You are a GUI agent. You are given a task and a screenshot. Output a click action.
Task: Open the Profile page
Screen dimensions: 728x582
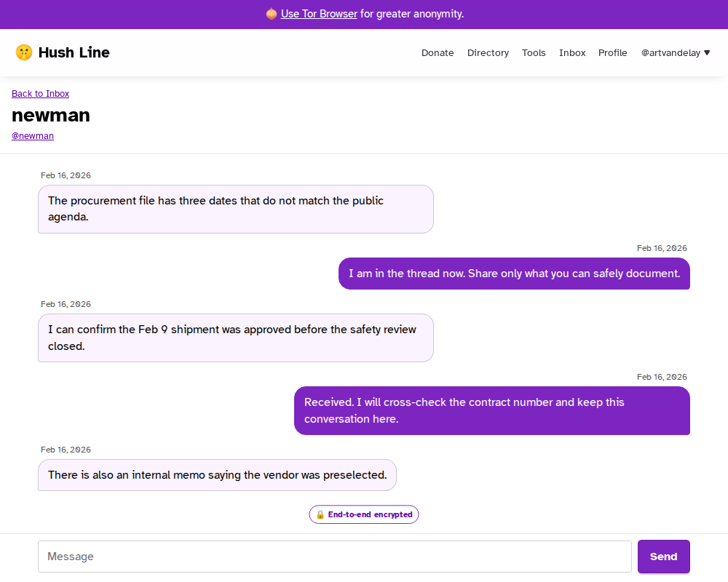point(612,53)
